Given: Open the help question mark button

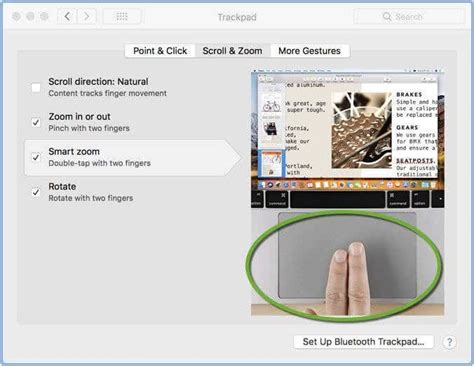Looking at the screenshot, I should click(x=449, y=342).
